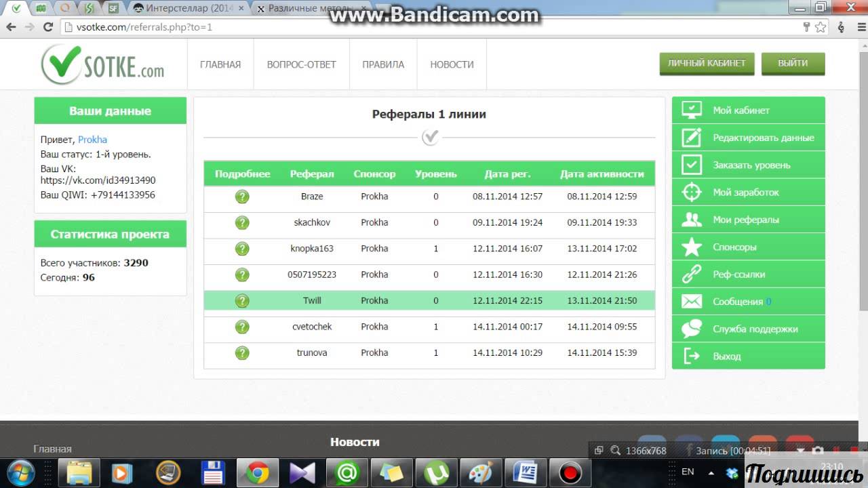
Task: Open Microsoft Word from the taskbar
Action: click(x=526, y=472)
